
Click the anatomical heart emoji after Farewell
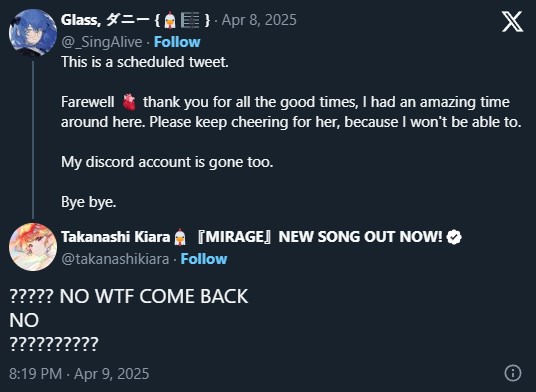pos(129,102)
